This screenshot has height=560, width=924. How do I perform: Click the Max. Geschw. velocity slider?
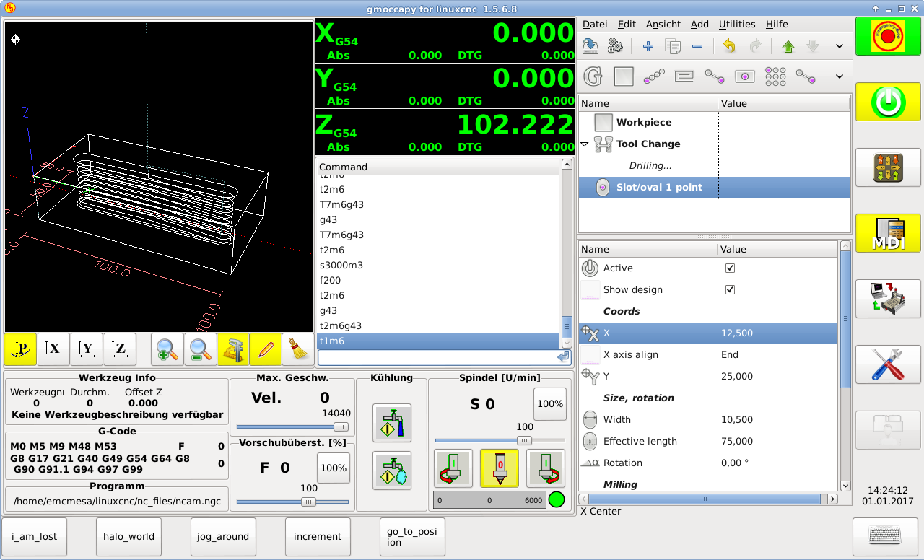pyautogui.click(x=292, y=427)
